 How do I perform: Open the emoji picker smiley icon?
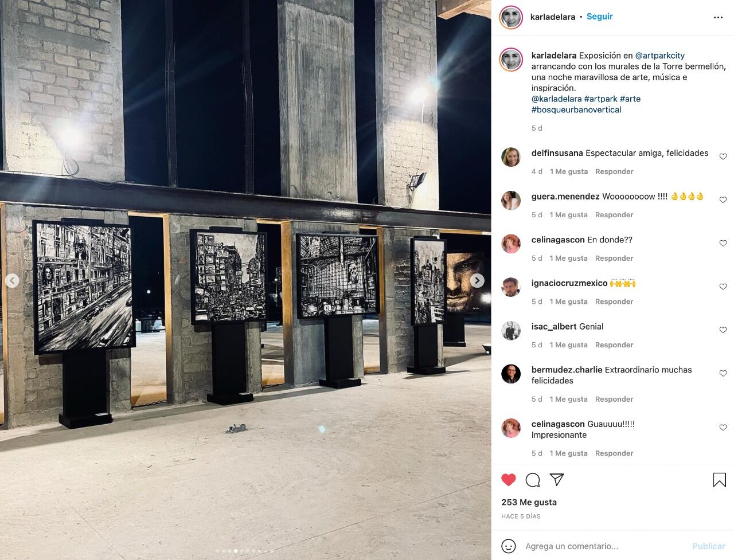[509, 546]
